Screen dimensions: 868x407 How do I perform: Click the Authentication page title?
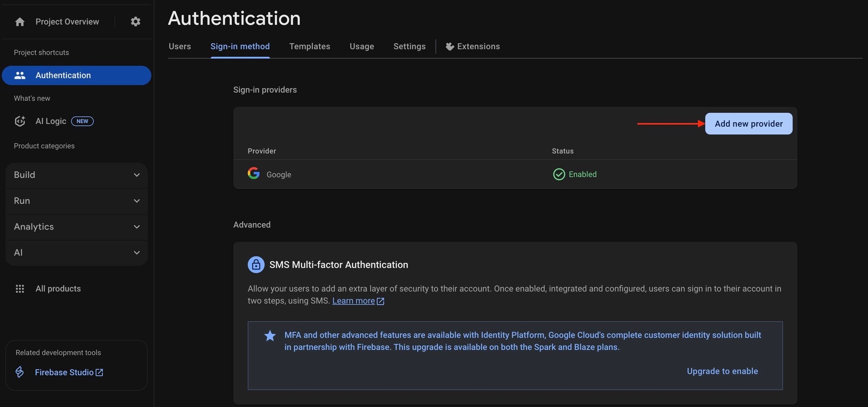pos(234,18)
